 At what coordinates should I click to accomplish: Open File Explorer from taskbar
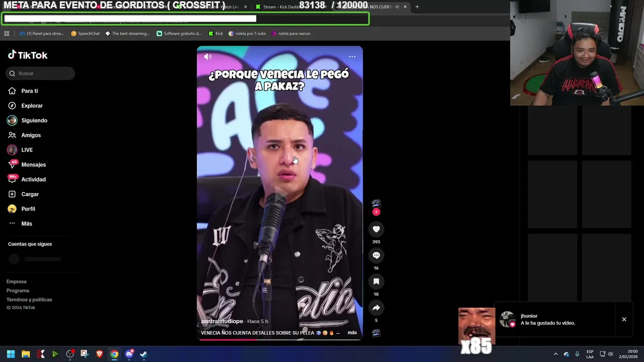pos(26,354)
